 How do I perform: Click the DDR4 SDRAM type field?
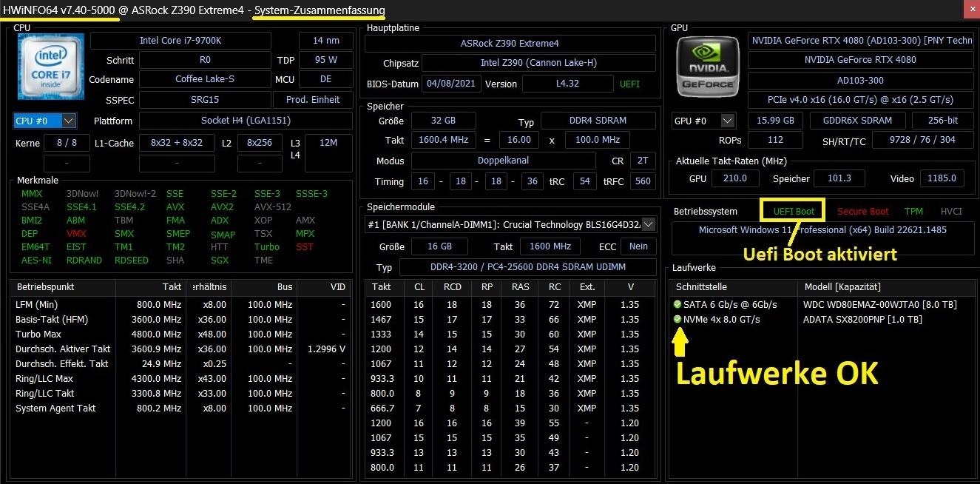[x=598, y=121]
